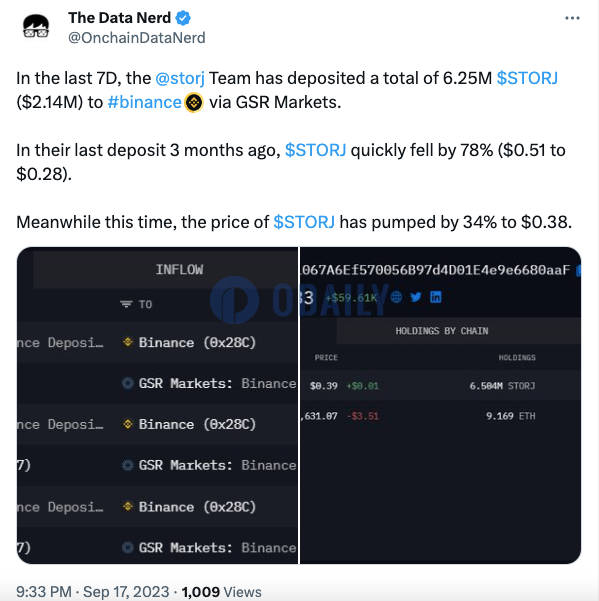Open the Twitter bird icon link
This screenshot has height=601, width=599.
[416, 297]
